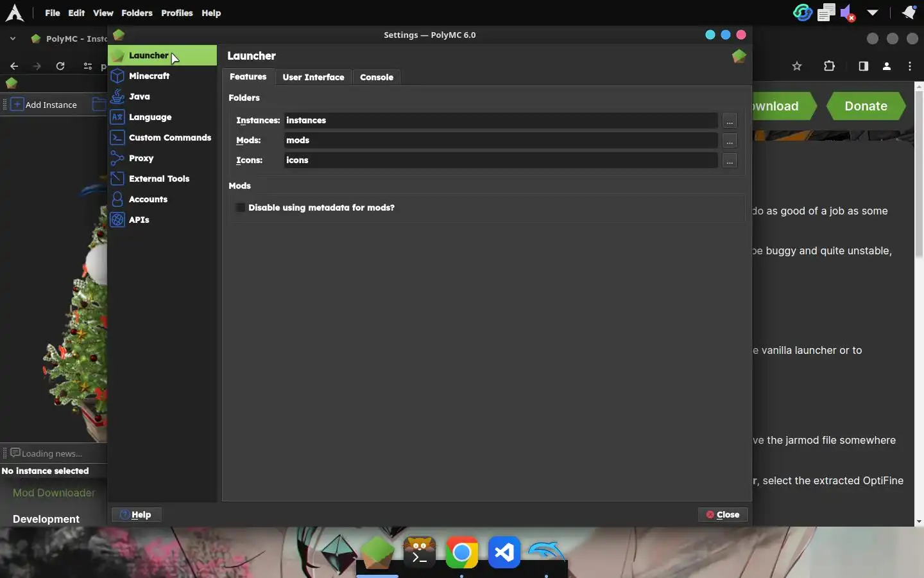Open the Dolphin emulator dock icon

coord(546,552)
